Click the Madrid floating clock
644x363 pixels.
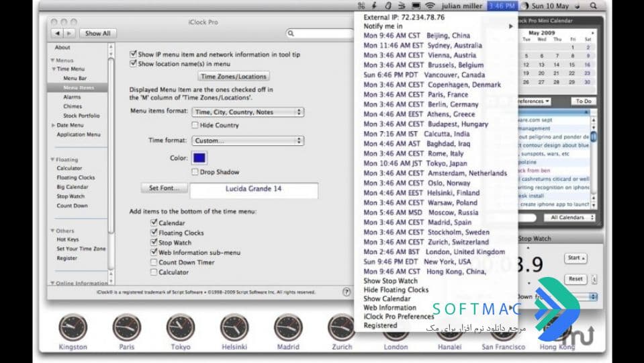(288, 327)
